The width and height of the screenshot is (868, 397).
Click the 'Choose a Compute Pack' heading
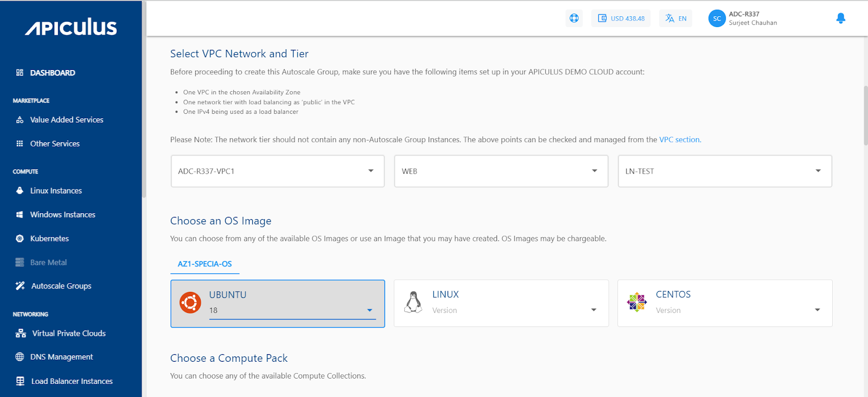point(229,358)
